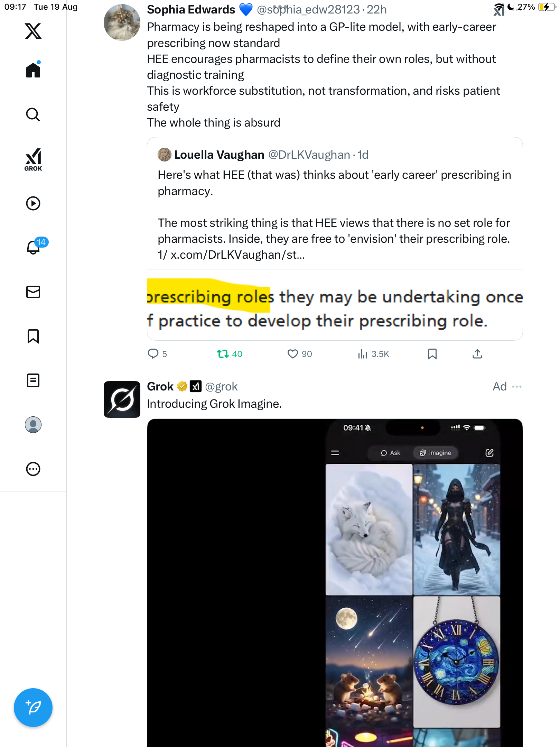The height and width of the screenshot is (747, 560).
Task: Expand the More options circle menu
Action: tap(33, 469)
